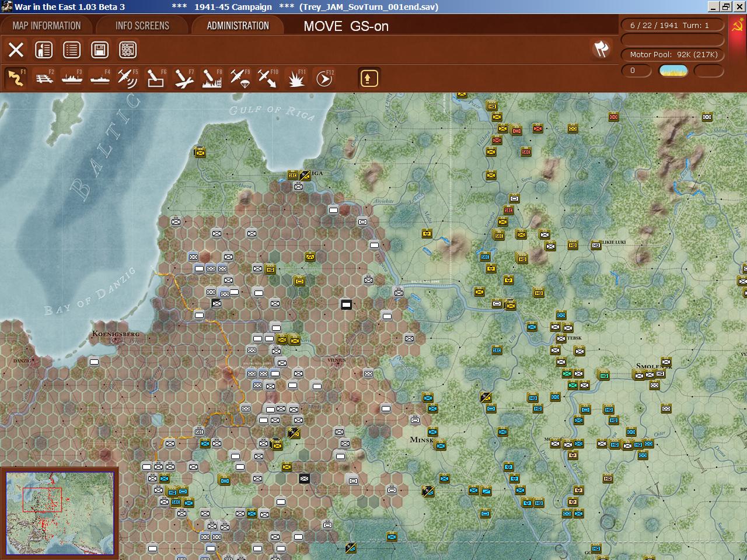
Task: Click the minimap overview in the corner
Action: coord(60,514)
